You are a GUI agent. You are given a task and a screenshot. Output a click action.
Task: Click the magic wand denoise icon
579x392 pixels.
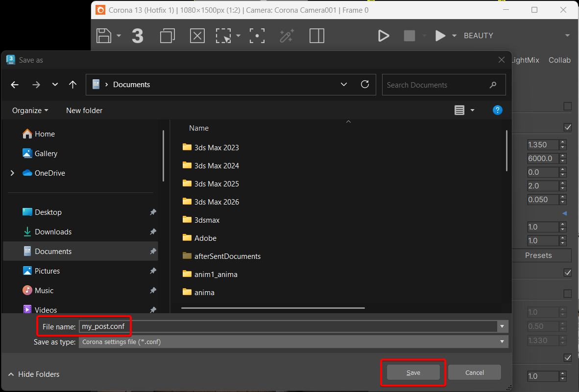click(x=287, y=36)
